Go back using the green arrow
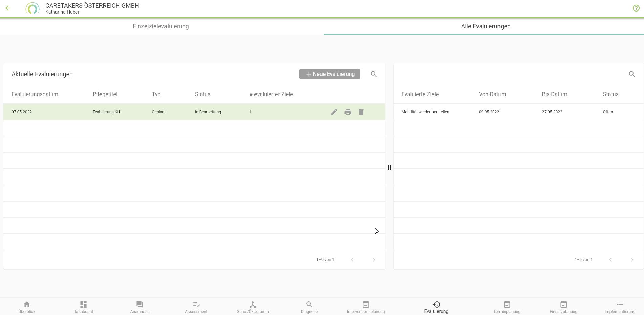The width and height of the screenshot is (644, 315). pyautogui.click(x=8, y=8)
